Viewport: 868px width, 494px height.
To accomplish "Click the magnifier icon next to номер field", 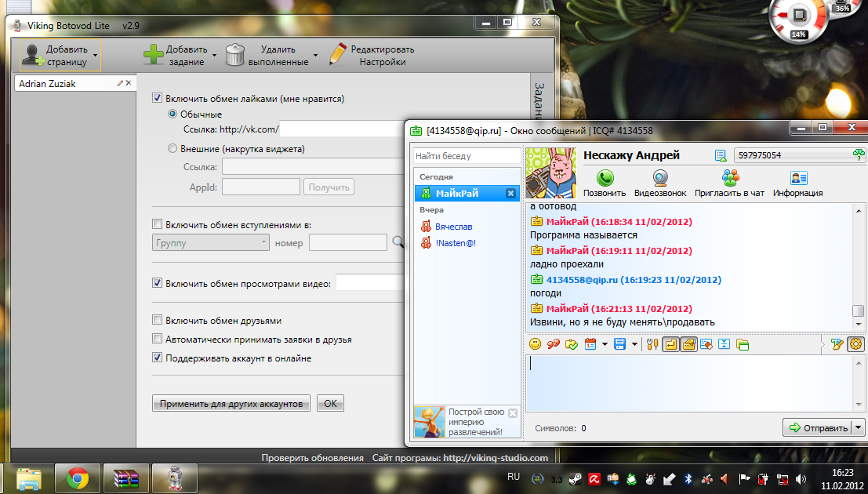I will [398, 242].
